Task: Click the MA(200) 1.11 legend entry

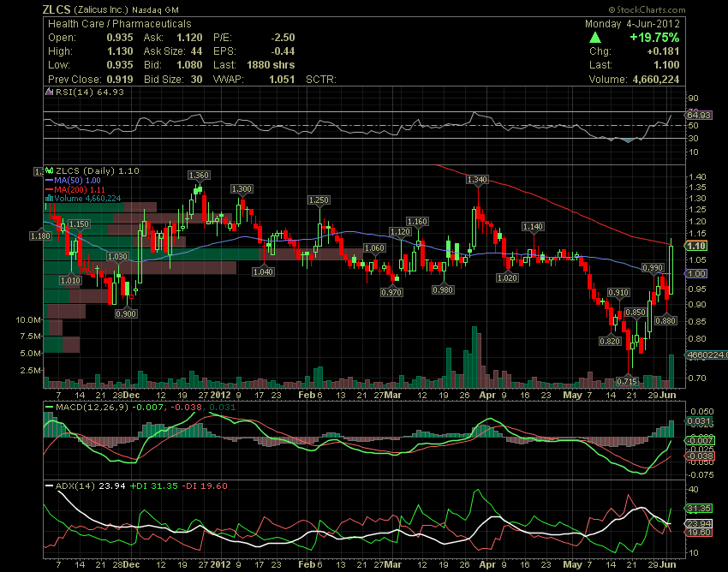Action: (x=80, y=189)
